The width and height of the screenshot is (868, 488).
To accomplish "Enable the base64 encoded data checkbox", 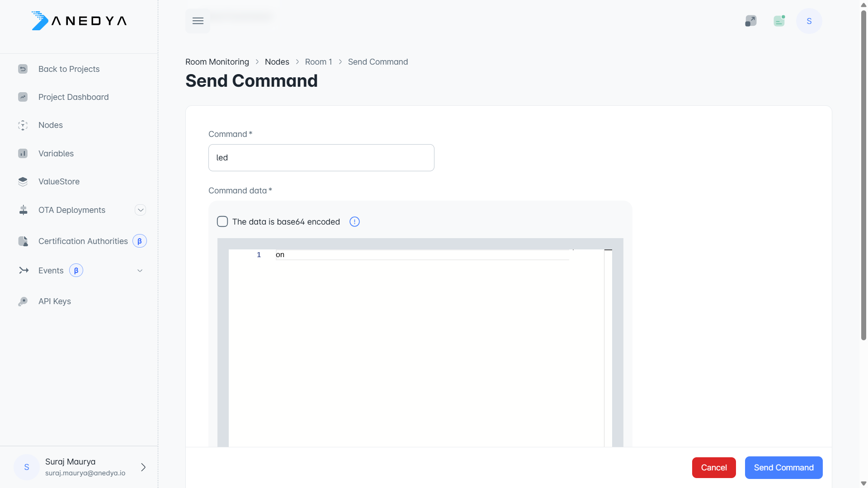I will tap(222, 221).
